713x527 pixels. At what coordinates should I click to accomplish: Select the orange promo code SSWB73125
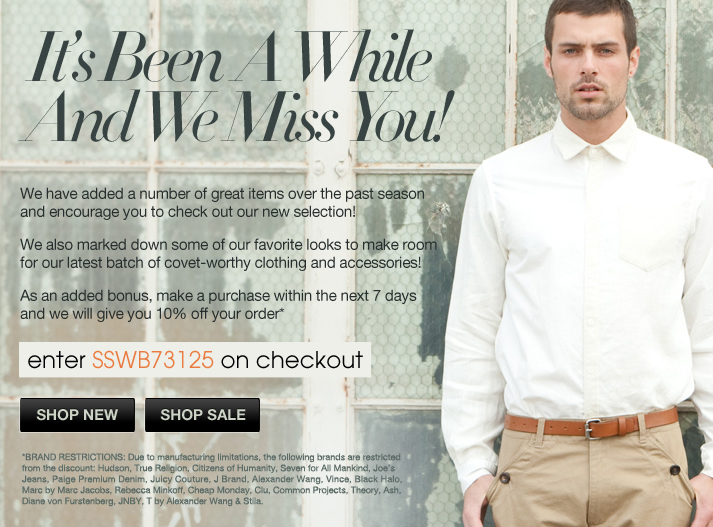coord(153,360)
